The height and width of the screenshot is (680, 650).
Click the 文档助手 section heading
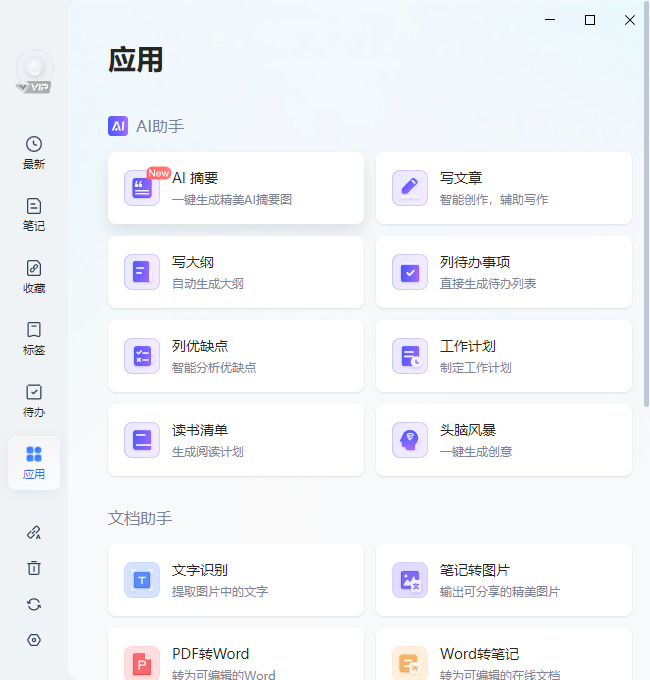coord(140,518)
